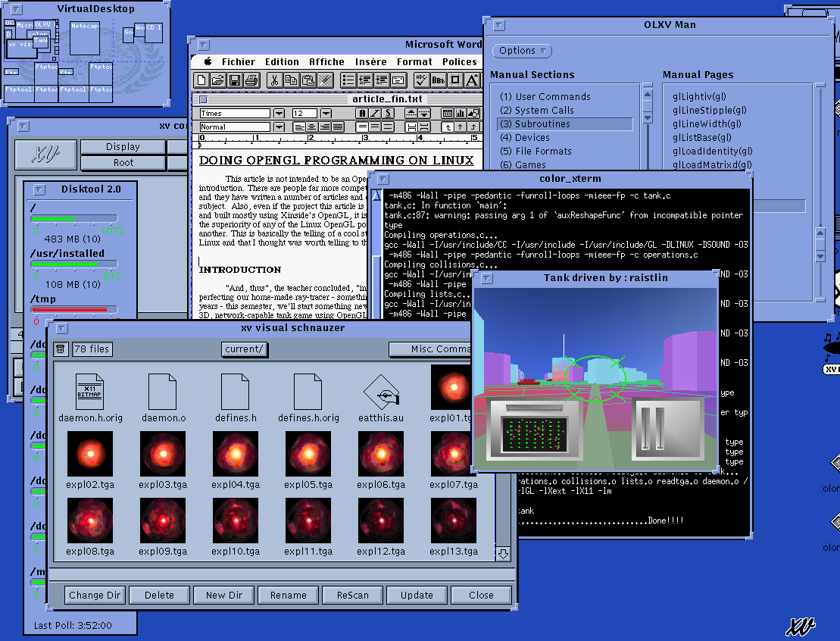Select single line spacing button

(362, 127)
